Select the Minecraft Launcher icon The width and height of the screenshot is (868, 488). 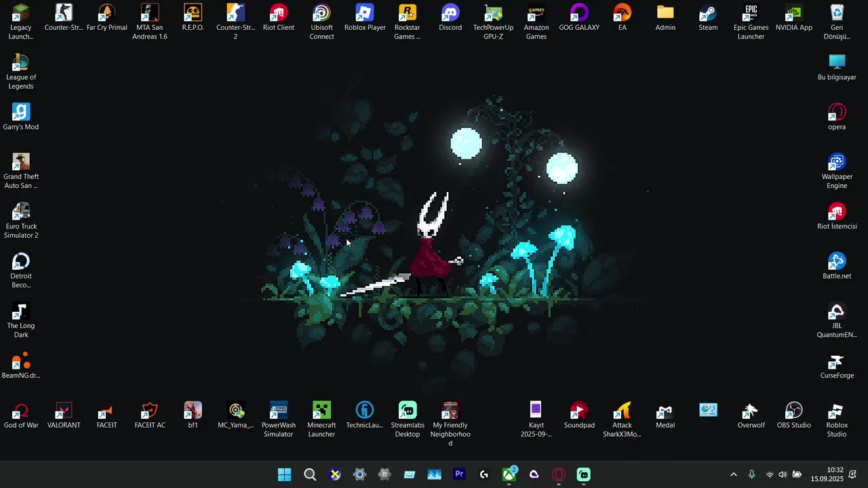[321, 419]
